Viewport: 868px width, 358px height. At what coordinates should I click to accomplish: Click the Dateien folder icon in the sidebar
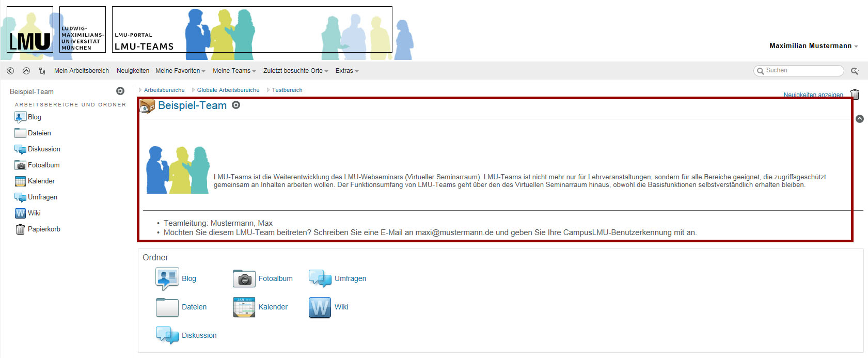pyautogui.click(x=20, y=133)
